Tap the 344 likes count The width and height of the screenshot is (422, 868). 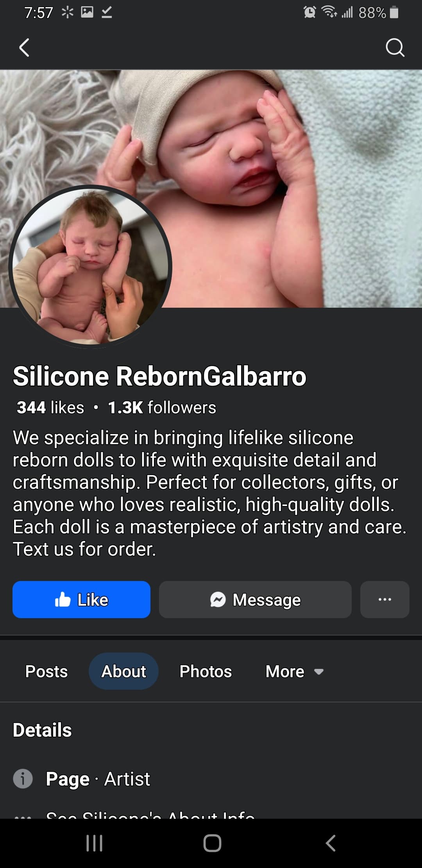[x=50, y=407]
